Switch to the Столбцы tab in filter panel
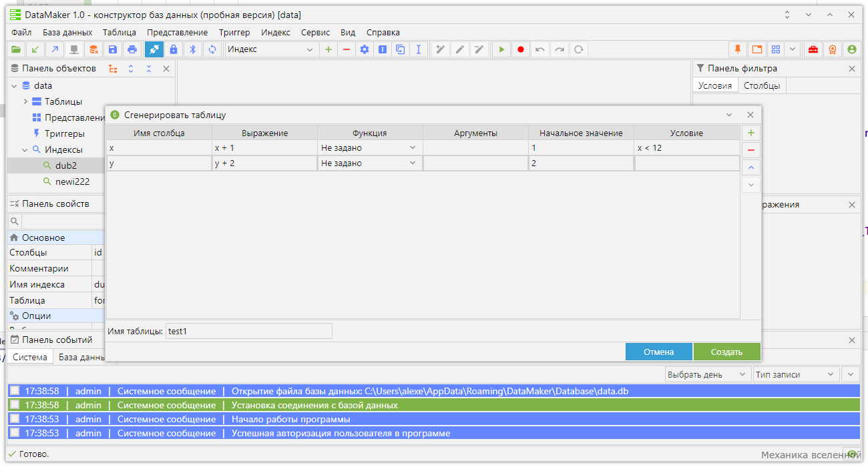 pos(762,85)
